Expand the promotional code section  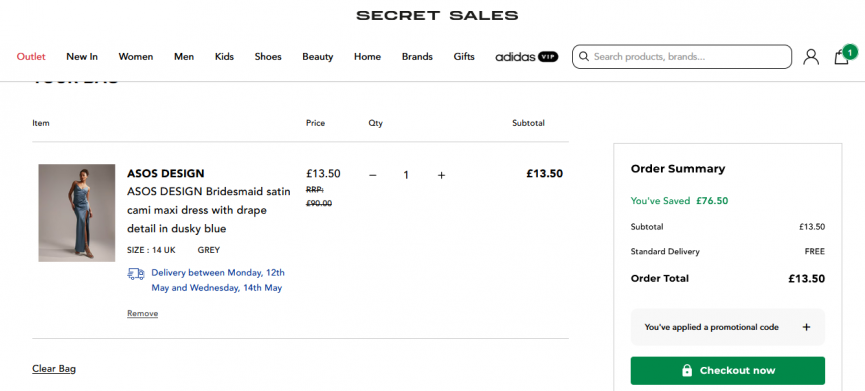(727, 327)
